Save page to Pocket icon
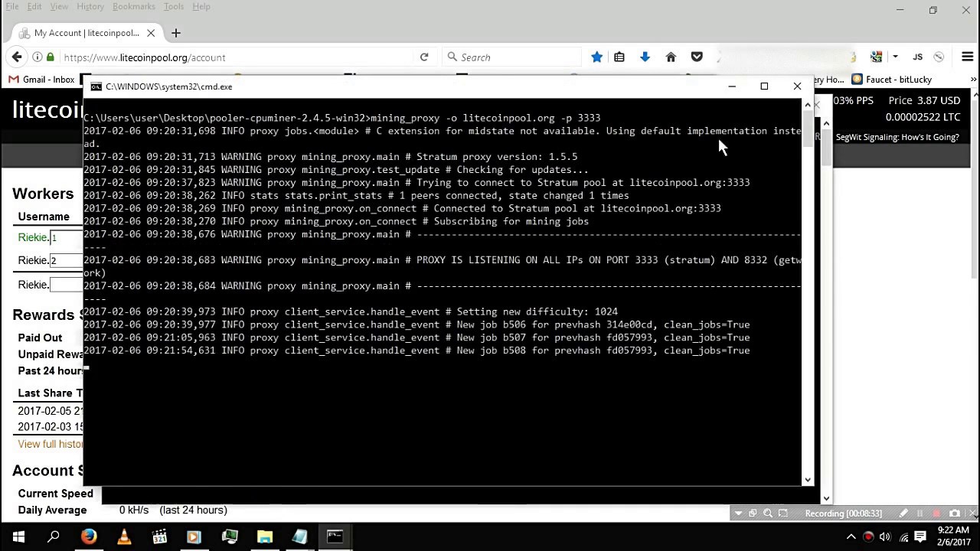The height and width of the screenshot is (551, 980). pyautogui.click(x=697, y=57)
